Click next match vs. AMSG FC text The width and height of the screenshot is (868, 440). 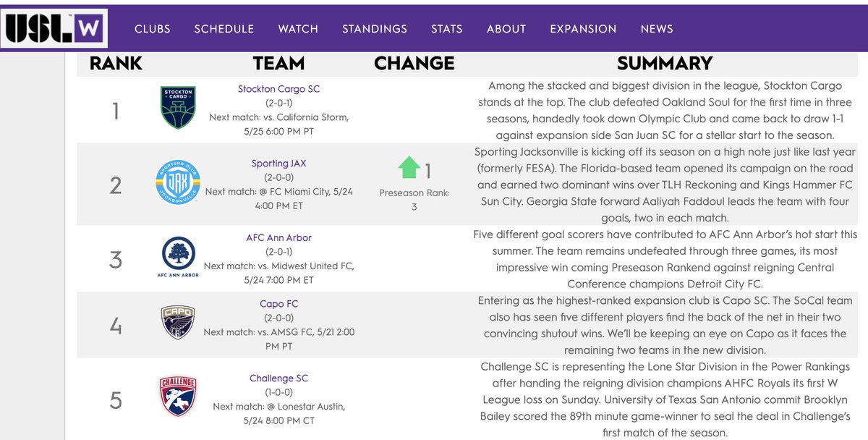coord(278,339)
